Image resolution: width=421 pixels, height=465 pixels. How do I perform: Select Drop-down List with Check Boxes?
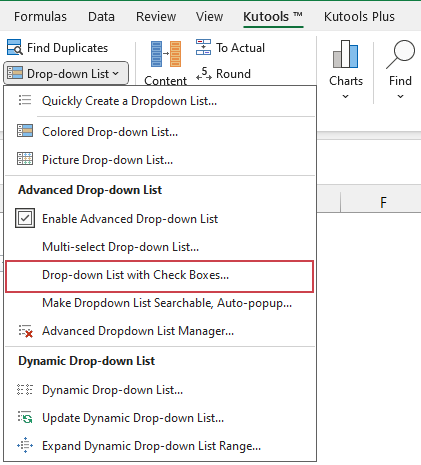160,276
